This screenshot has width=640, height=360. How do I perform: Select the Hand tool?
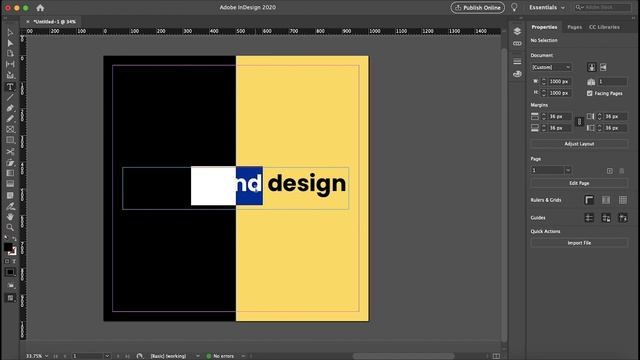point(10,217)
